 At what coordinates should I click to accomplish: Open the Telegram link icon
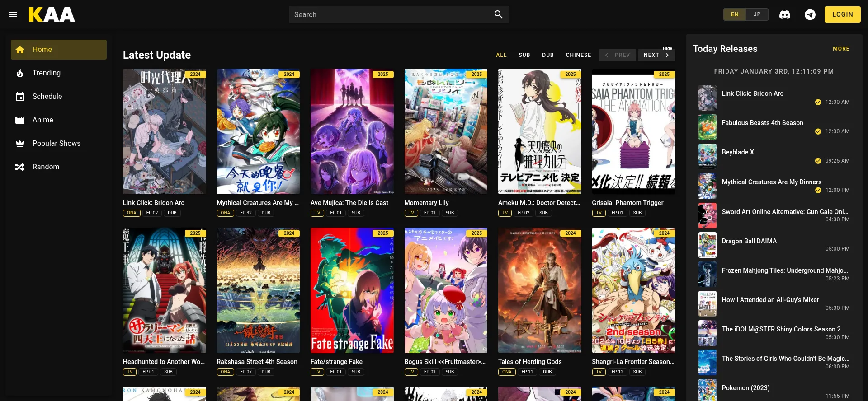click(810, 14)
